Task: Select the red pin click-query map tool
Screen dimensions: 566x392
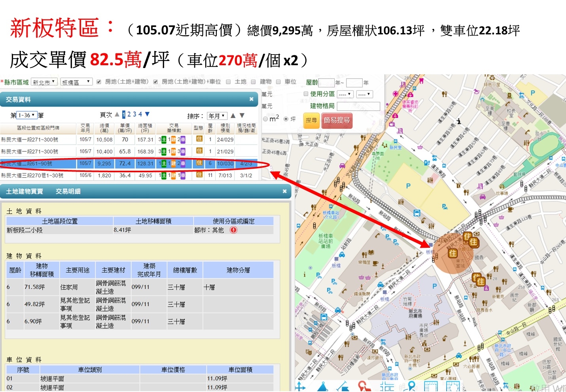Action: click(364, 386)
